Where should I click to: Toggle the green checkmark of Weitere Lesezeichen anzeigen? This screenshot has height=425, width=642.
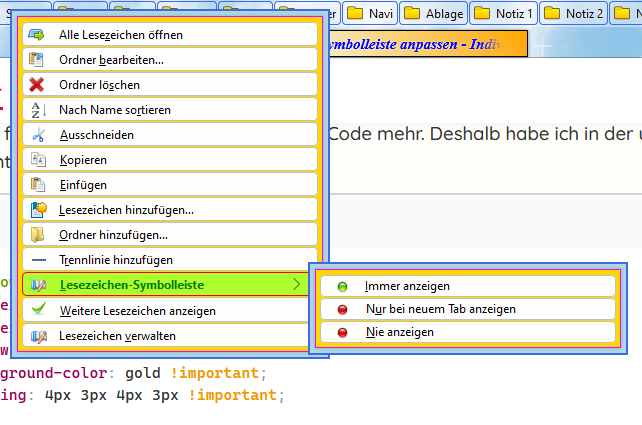pos(38,308)
